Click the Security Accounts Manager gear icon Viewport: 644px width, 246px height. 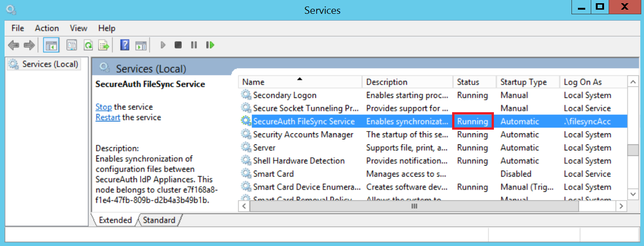click(246, 134)
